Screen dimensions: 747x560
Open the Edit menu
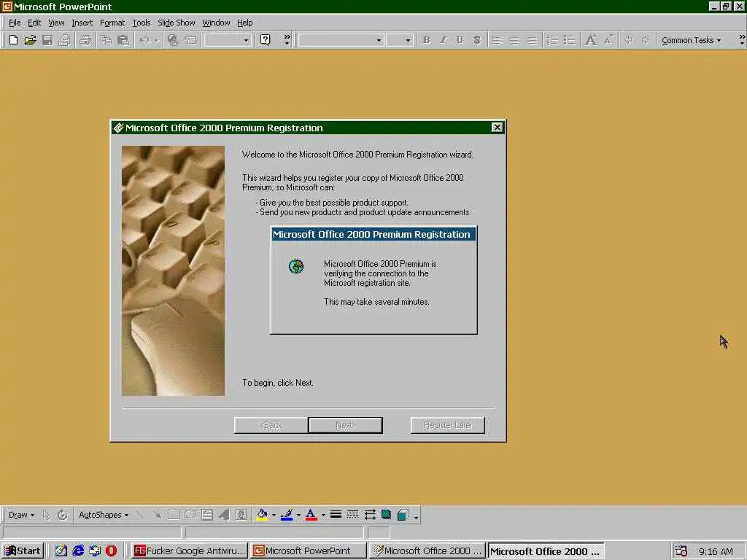pos(34,23)
